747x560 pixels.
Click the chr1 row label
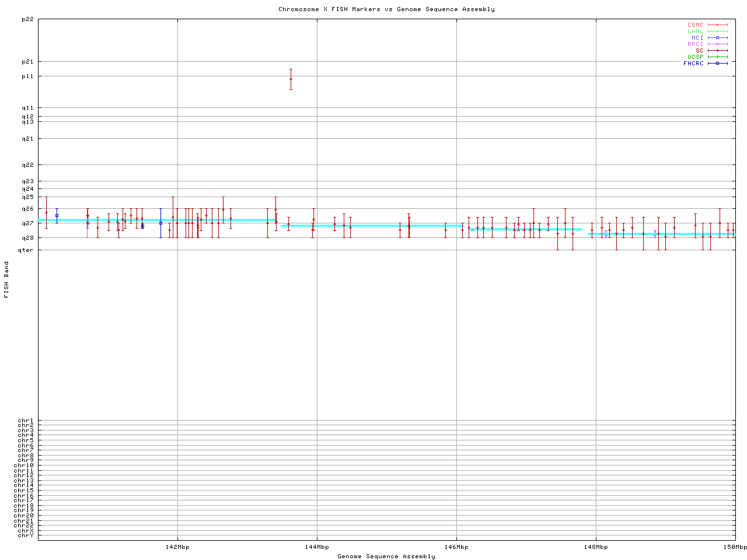(26, 421)
